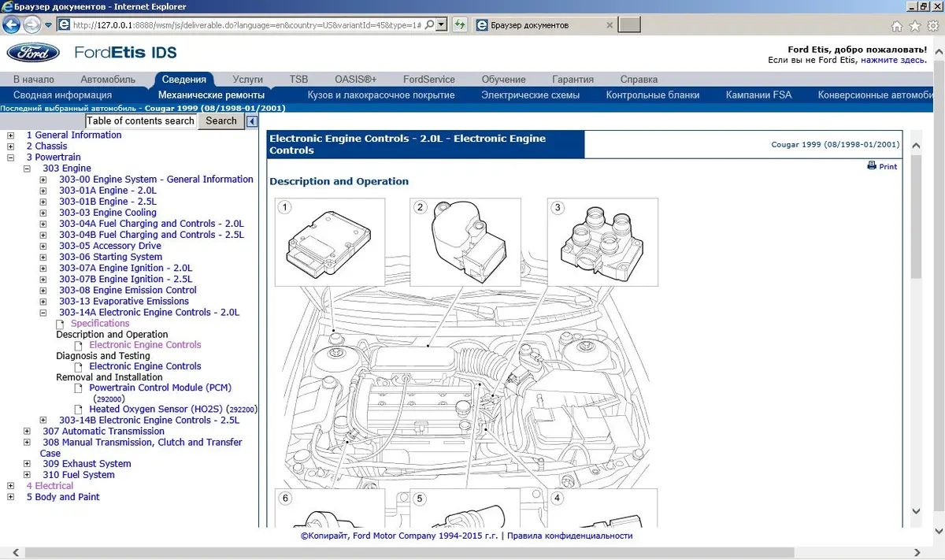Image resolution: width=945 pixels, height=560 pixels.
Task: Click component thumbnail number 3
Action: tap(603, 242)
